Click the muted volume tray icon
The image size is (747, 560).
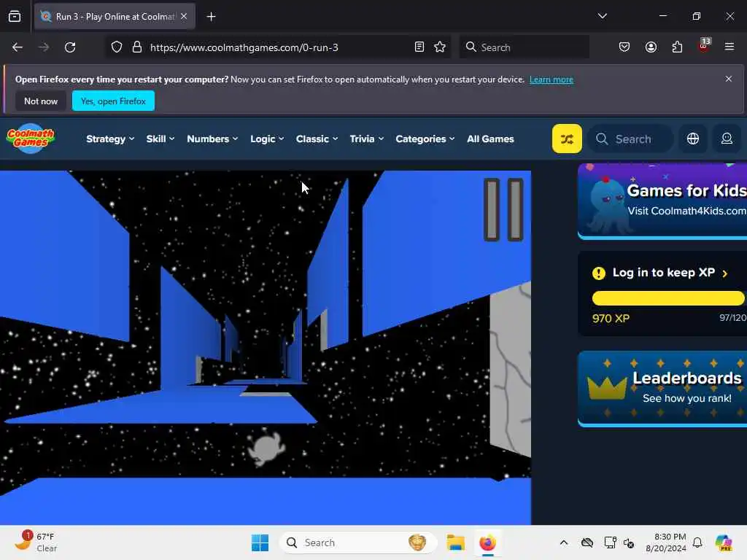[628, 542]
